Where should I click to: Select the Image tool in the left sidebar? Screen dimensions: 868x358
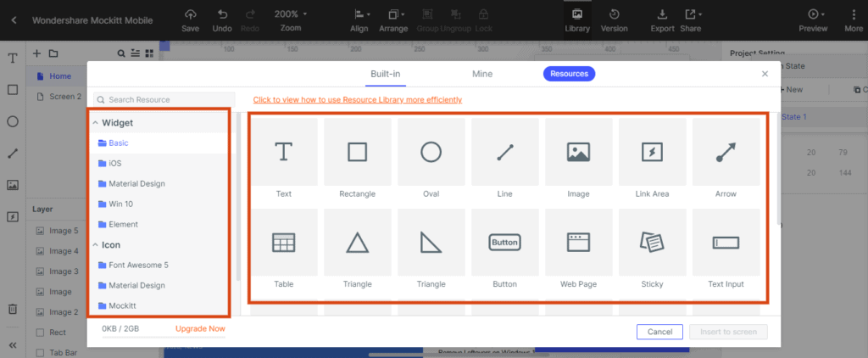pos(13,185)
